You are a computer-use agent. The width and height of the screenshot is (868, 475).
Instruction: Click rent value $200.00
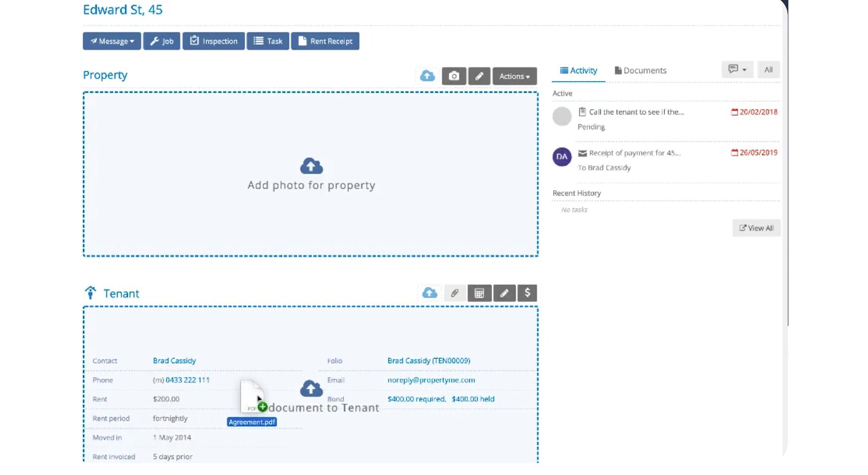166,399
